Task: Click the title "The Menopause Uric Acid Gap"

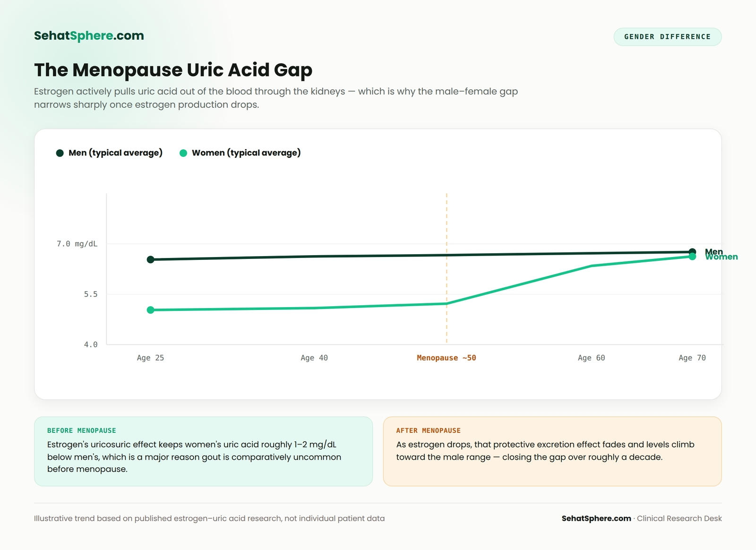Action: 173,70
